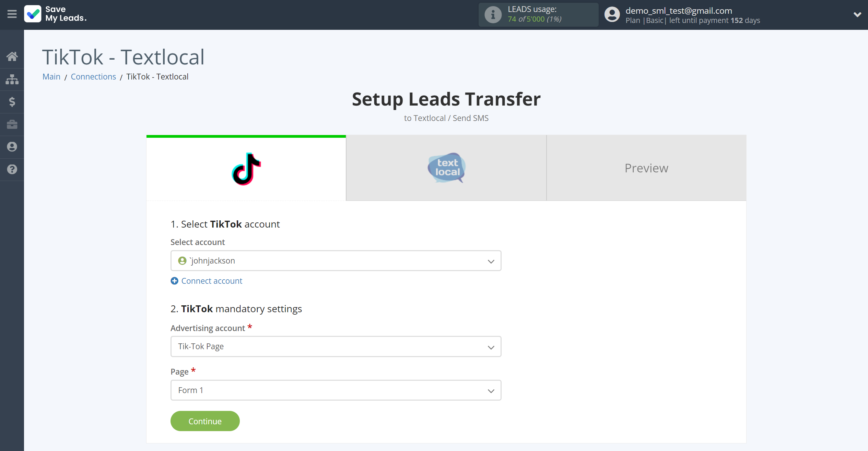Click the Main breadcrumb navigation link
868x451 pixels.
point(52,76)
